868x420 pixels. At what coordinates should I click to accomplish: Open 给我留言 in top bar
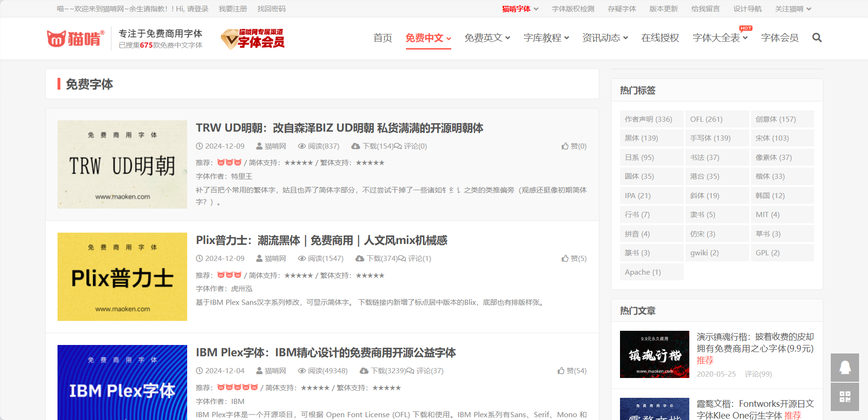706,9
